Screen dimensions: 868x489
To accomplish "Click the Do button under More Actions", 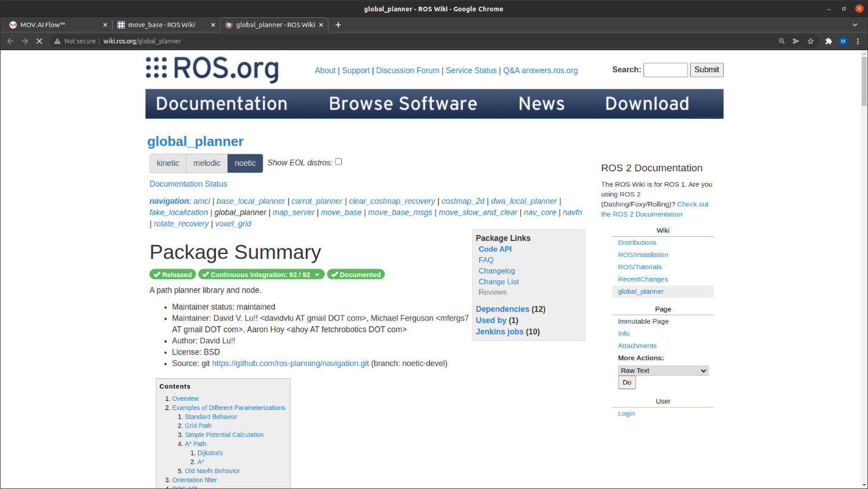I will click(x=627, y=383).
